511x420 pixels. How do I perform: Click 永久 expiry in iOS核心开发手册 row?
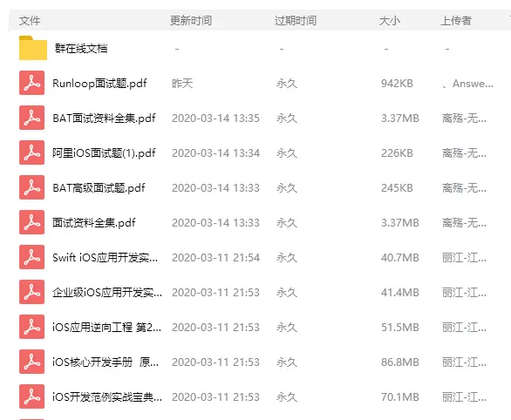coord(287,362)
